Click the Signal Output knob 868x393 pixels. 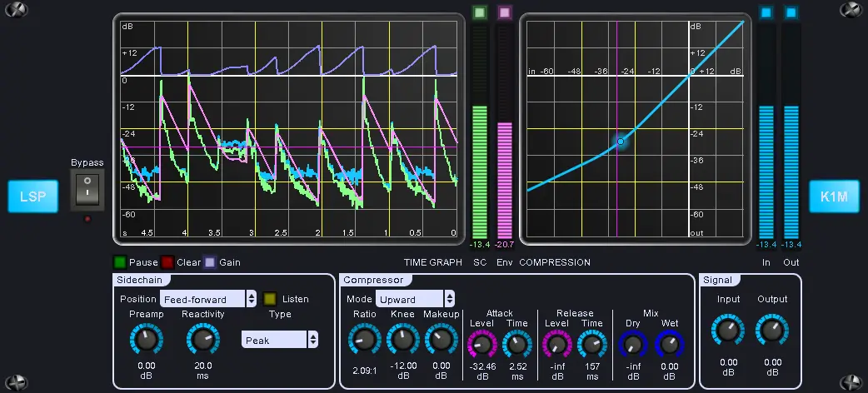pyautogui.click(x=772, y=331)
